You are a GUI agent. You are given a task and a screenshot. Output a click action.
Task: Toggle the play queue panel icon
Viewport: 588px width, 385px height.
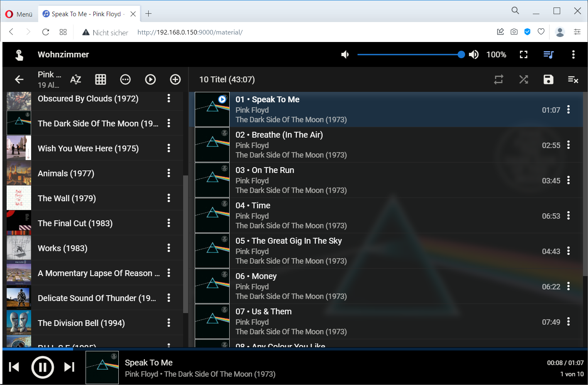tap(549, 54)
